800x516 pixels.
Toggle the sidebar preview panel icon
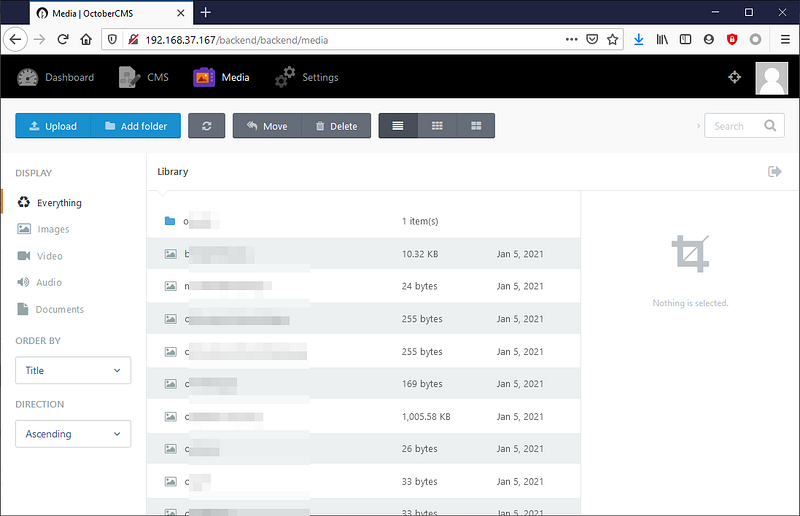coord(774,171)
